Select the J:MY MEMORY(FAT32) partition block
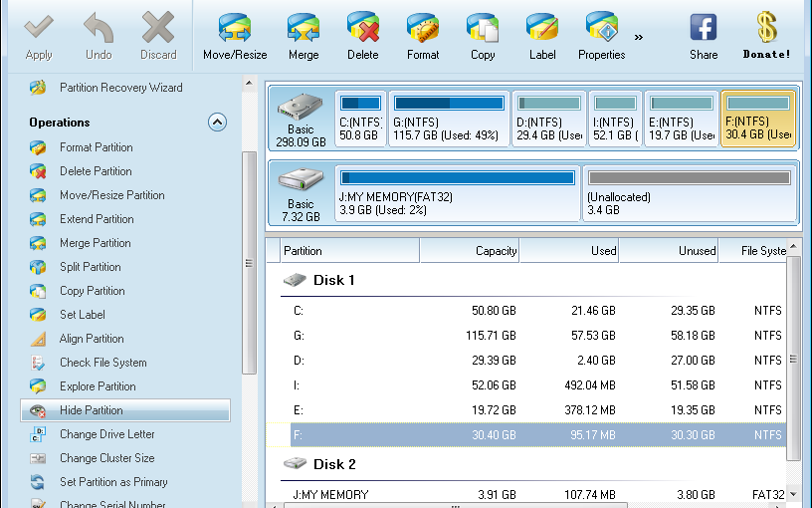This screenshot has width=812, height=508. (x=458, y=193)
